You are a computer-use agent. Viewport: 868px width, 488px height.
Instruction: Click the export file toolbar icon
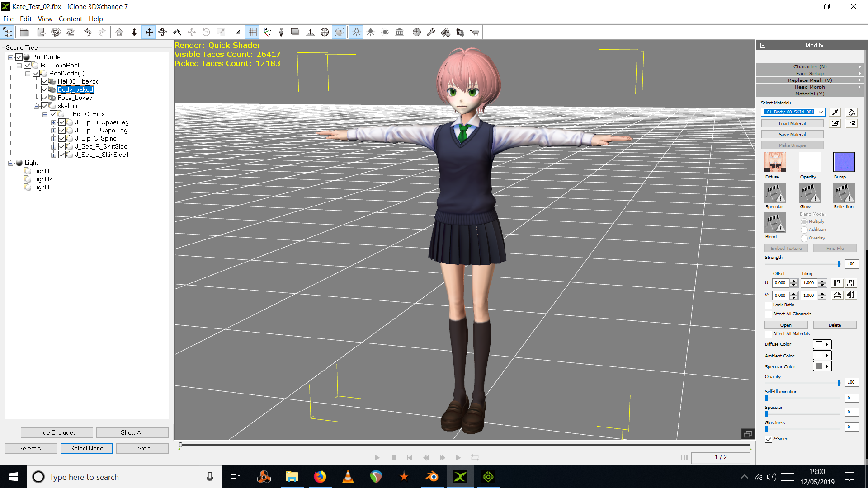pos(41,32)
